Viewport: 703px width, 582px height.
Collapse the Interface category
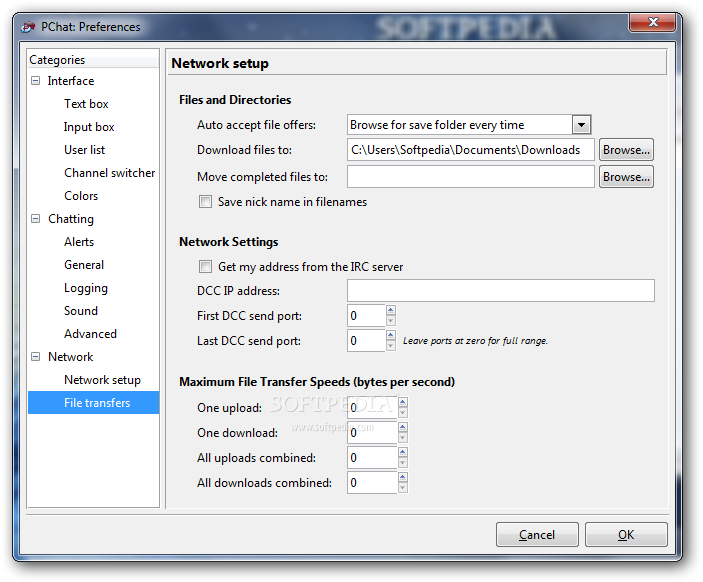click(x=35, y=81)
